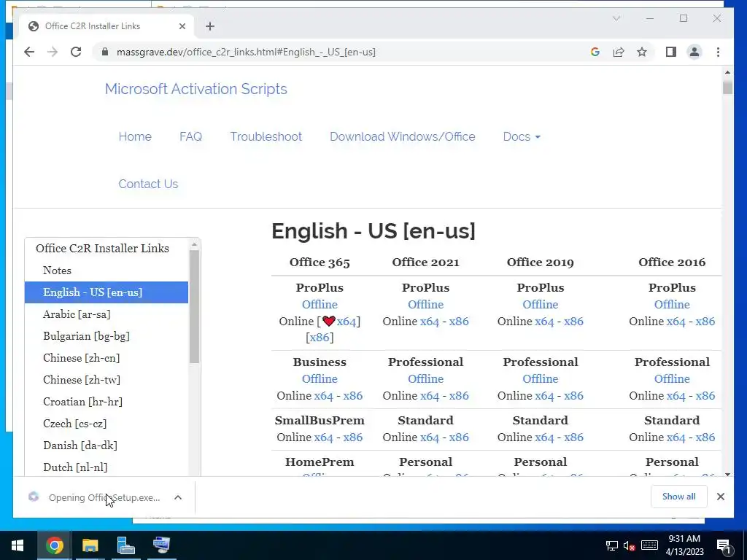747x560 pixels.
Task: Go to Home in site navigation
Action: tap(135, 136)
